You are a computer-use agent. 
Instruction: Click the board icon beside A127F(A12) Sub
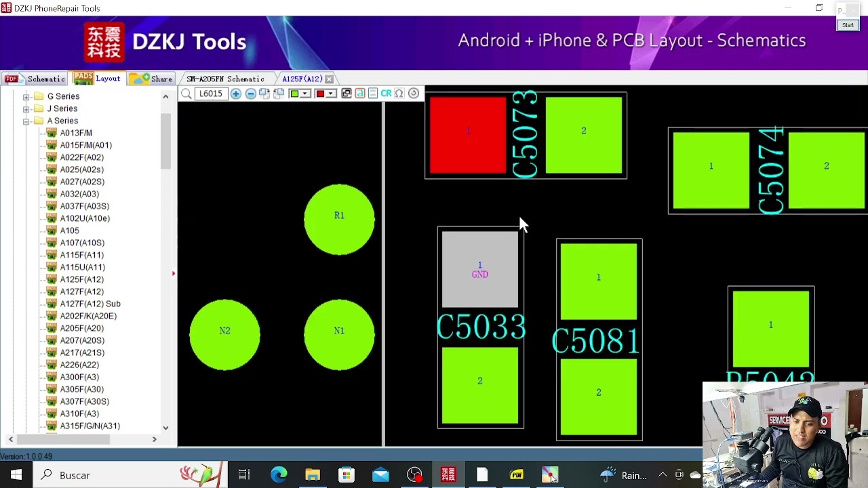51,304
